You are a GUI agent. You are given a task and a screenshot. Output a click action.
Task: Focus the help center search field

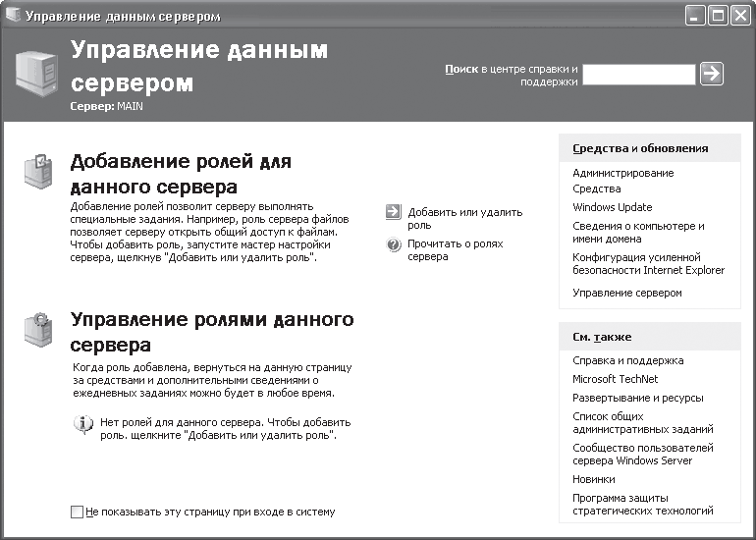coord(639,75)
